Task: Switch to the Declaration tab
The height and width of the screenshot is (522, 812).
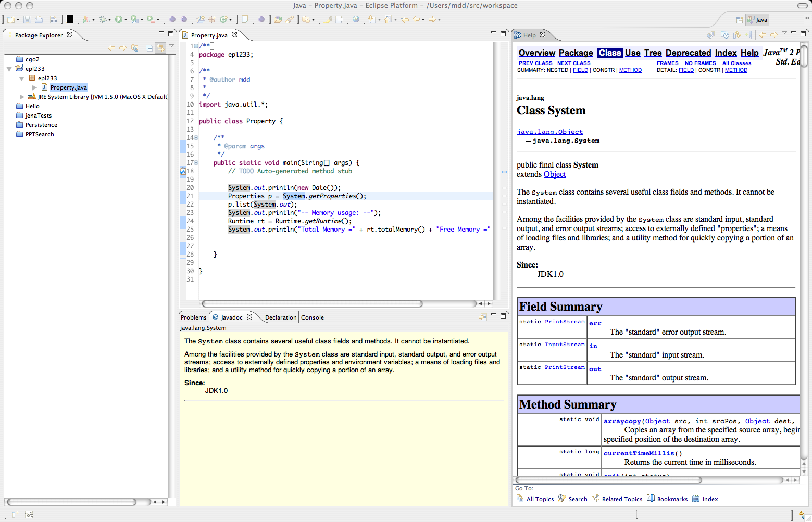Action: coord(281,317)
